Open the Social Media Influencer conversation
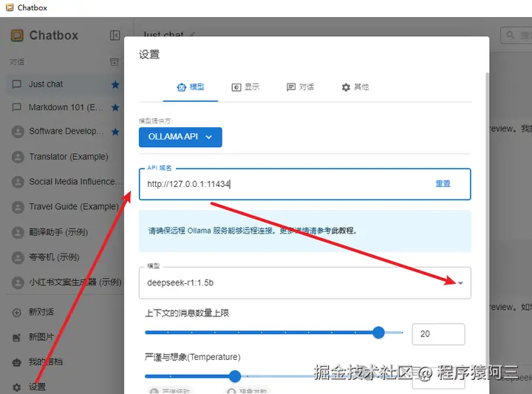 tap(64, 182)
